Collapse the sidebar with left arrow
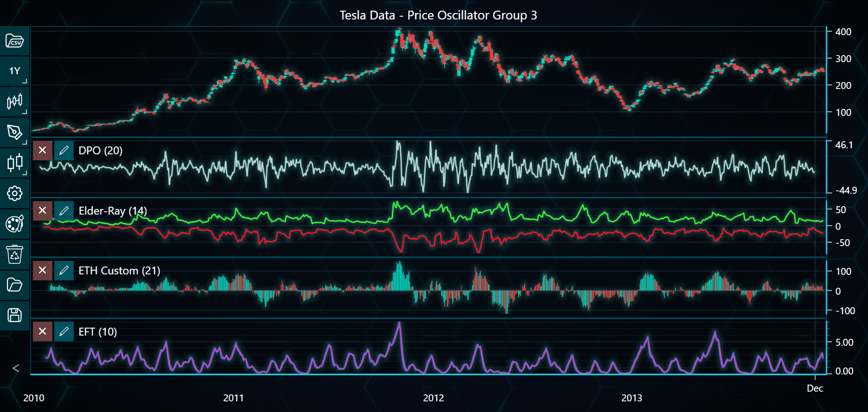Viewport: 868px width, 412px height. point(15,368)
